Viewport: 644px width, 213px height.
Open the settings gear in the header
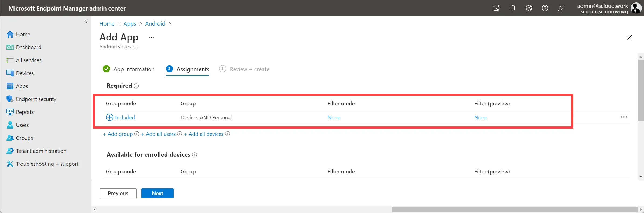coord(529,8)
